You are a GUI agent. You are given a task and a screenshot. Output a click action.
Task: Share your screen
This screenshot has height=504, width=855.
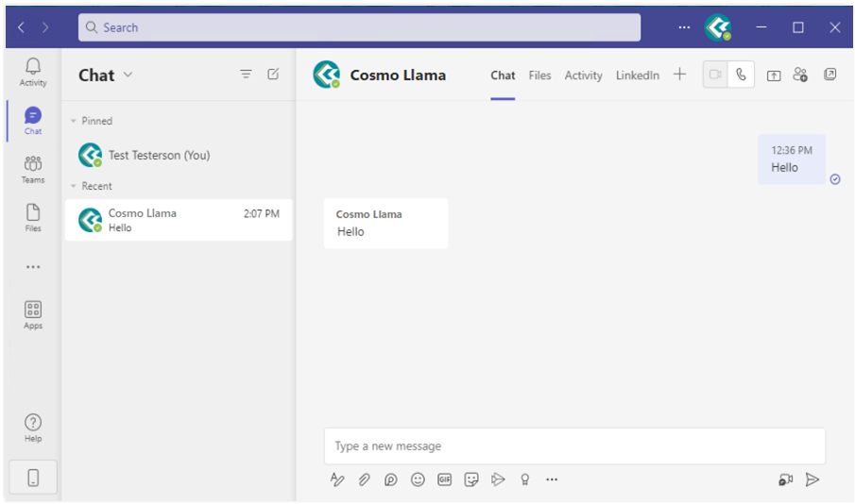coord(774,76)
